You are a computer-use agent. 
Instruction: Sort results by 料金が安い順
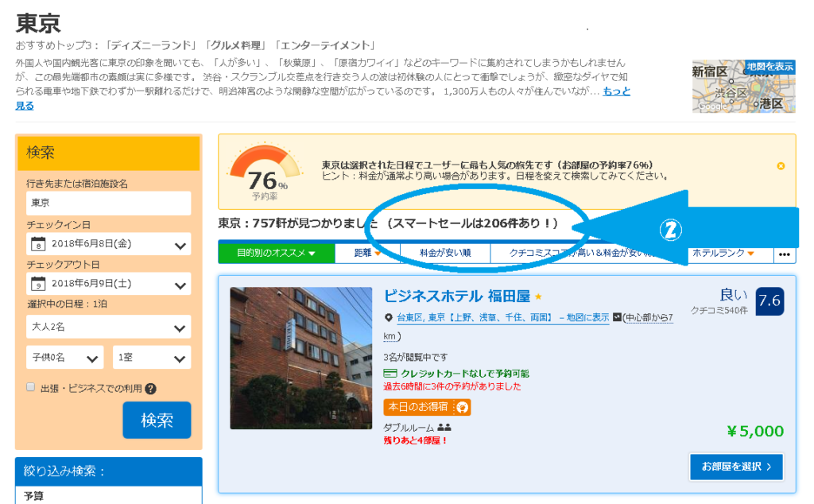click(445, 253)
